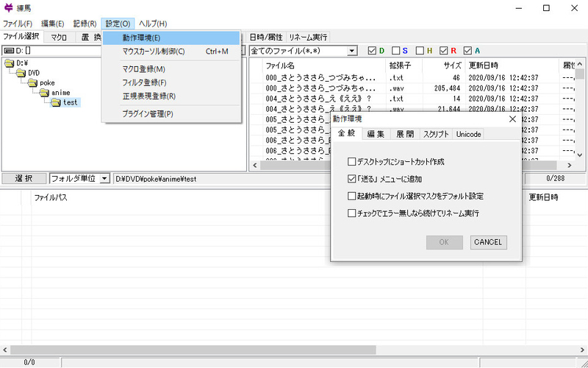Open the ヘルプ(H) menu
The width and height of the screenshot is (588, 368).
[x=153, y=24]
